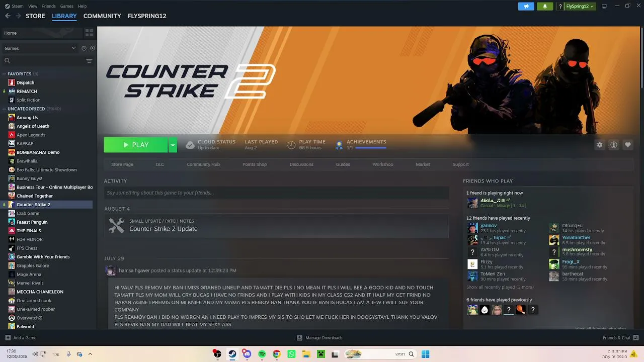
Task: Click the Achievements trophy icon
Action: coord(339,145)
